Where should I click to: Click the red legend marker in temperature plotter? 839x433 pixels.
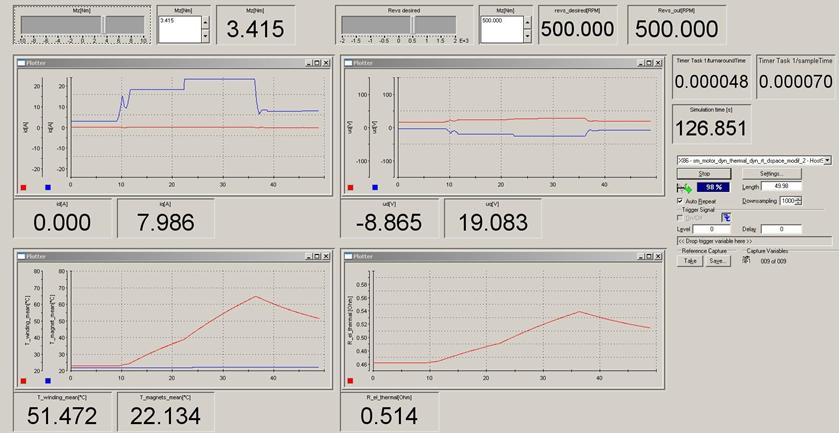coord(24,381)
